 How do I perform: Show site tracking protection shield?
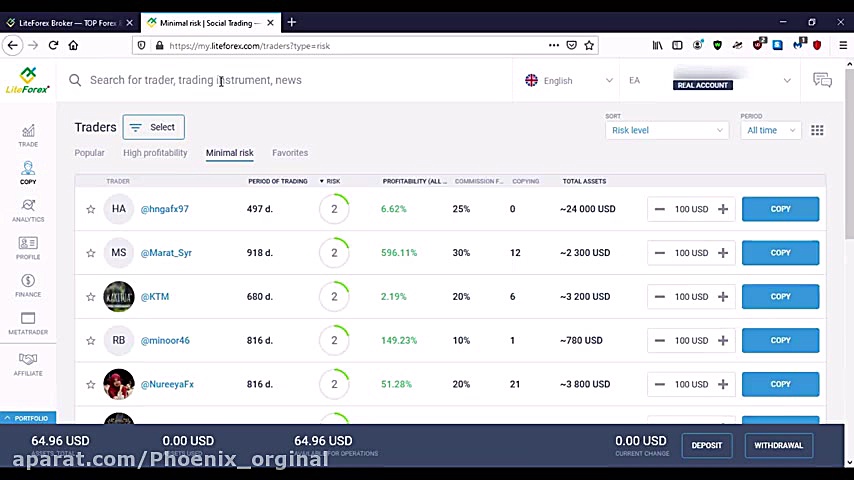click(142, 46)
